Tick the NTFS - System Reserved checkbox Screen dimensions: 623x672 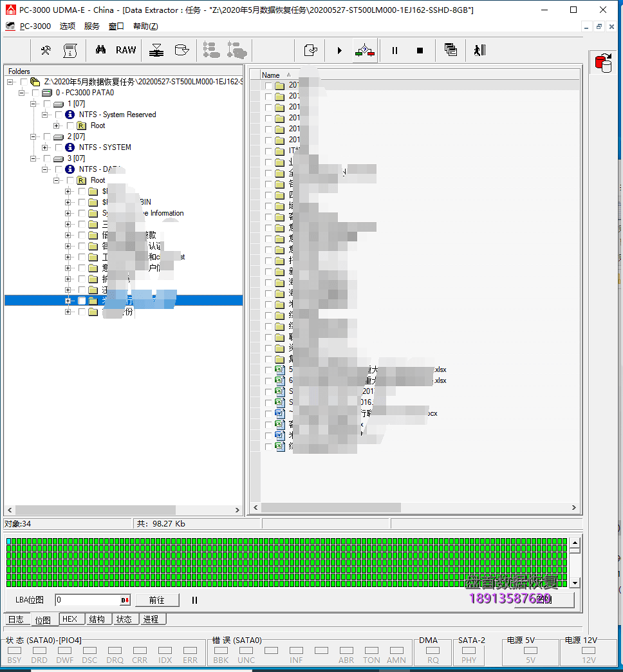pos(59,115)
